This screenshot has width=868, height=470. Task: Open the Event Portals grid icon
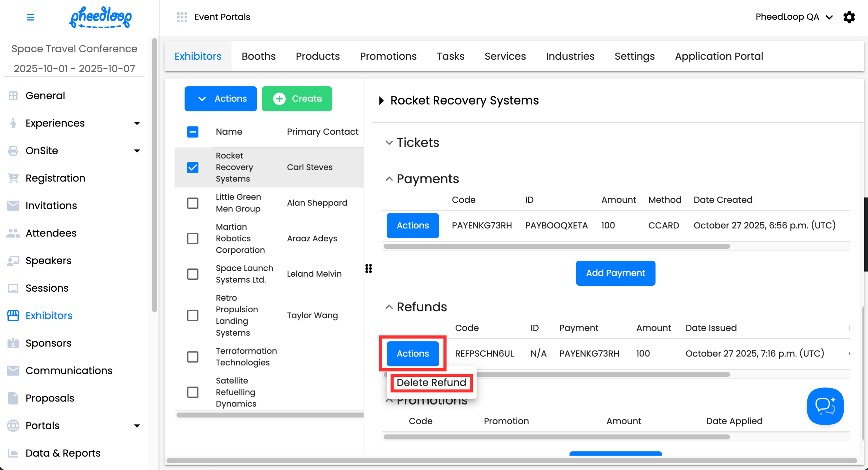(x=182, y=17)
